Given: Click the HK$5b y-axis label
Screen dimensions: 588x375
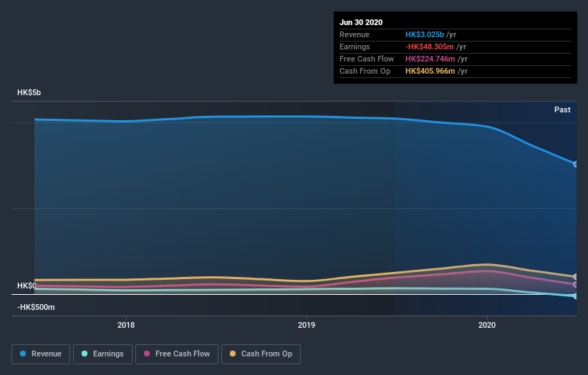Looking at the screenshot, I should click(x=29, y=92).
